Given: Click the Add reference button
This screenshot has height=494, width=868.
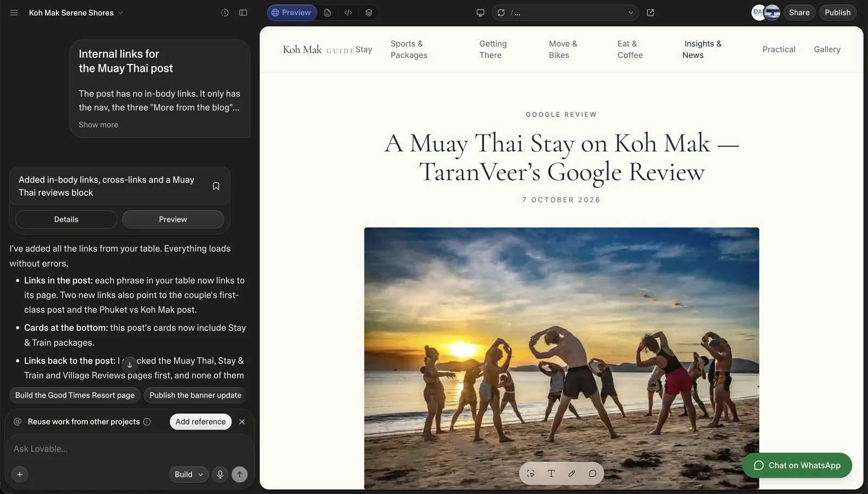Looking at the screenshot, I should [x=201, y=421].
